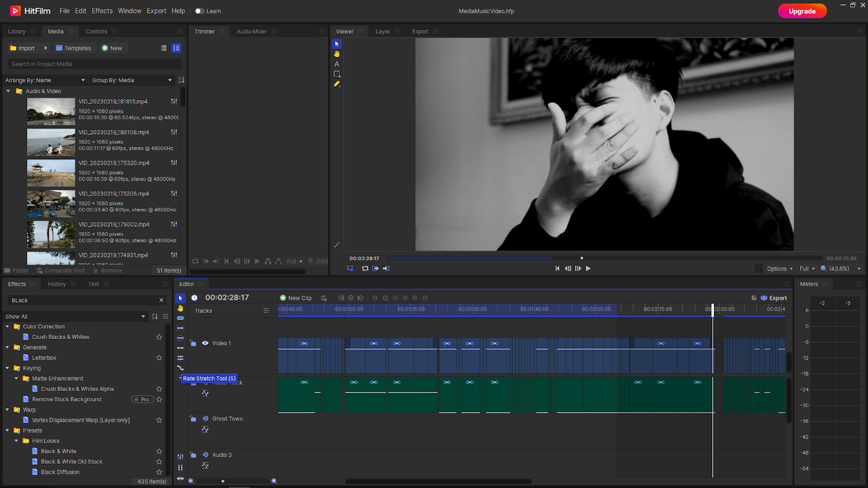Click the Upgrade button
Screen dimensions: 868x488
tap(802, 11)
